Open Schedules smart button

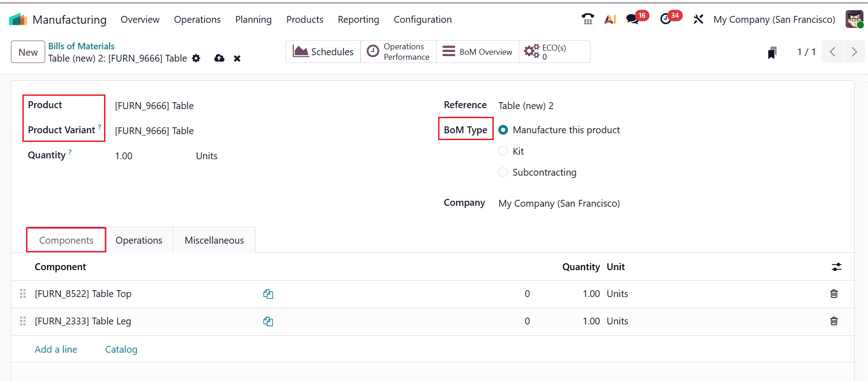[x=323, y=52]
